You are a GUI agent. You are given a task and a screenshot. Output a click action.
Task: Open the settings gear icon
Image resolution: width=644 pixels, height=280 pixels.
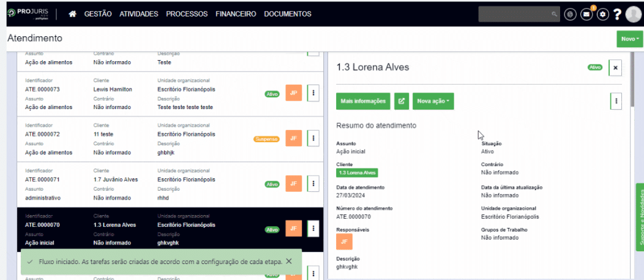pos(602,14)
